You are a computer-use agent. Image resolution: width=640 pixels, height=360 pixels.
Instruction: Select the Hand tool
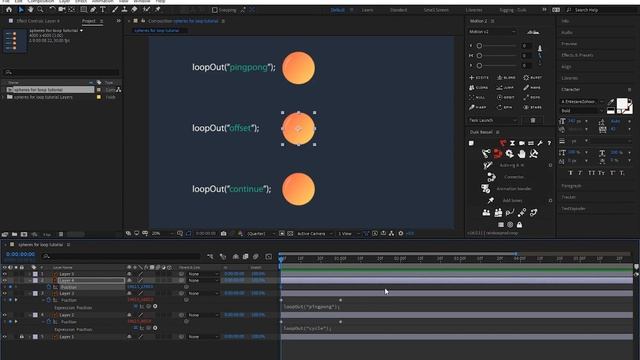(x=30, y=9)
